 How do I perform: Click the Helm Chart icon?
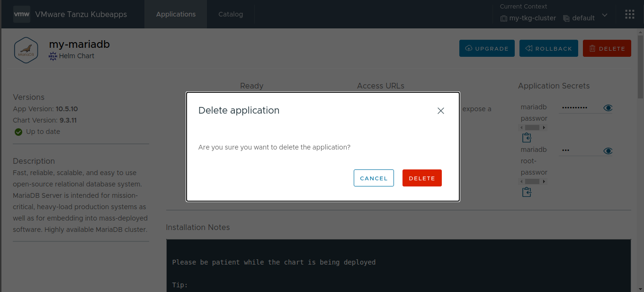pyautogui.click(x=53, y=55)
